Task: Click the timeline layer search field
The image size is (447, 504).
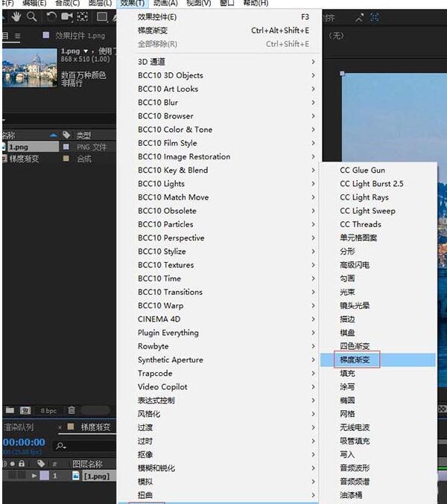Action: point(86,446)
